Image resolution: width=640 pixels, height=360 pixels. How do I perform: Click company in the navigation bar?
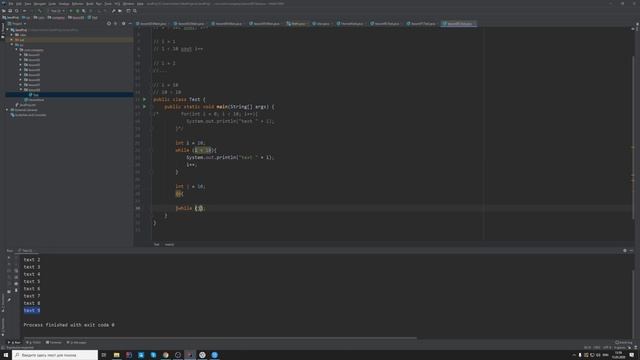pos(56,18)
